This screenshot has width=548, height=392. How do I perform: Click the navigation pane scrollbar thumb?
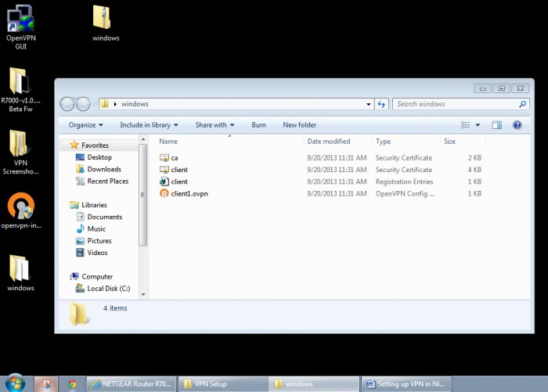pos(142,195)
